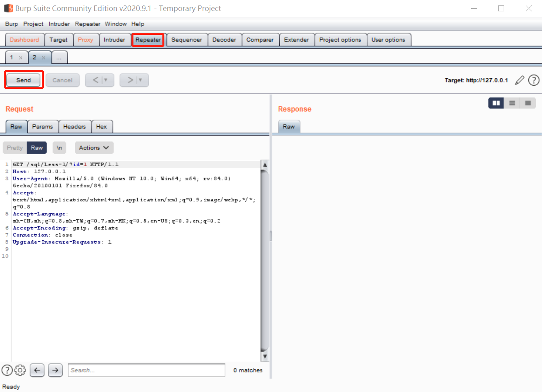Image resolution: width=542 pixels, height=392 pixels.
Task: Open search settings gear icon
Action: click(20, 370)
